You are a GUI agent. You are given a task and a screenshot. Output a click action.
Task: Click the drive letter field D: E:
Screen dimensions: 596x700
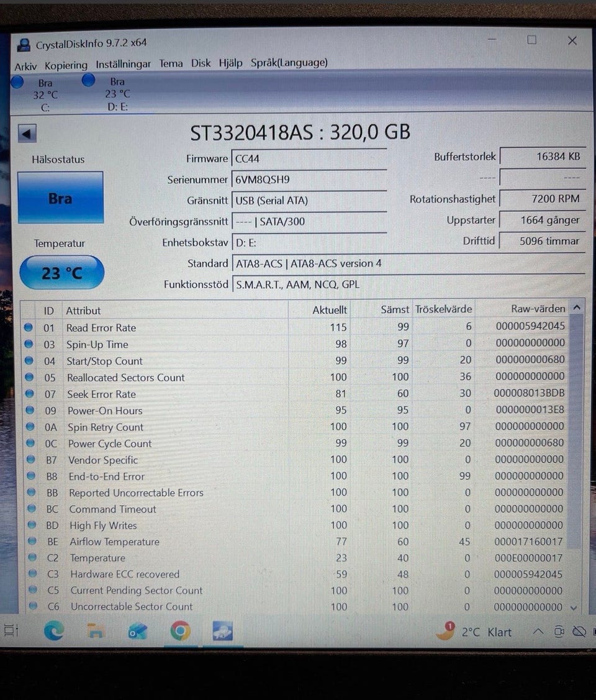pos(309,242)
